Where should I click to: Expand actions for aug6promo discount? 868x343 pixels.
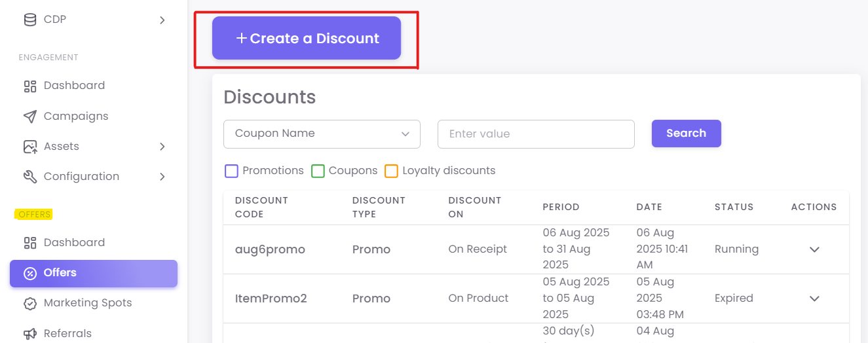(814, 249)
